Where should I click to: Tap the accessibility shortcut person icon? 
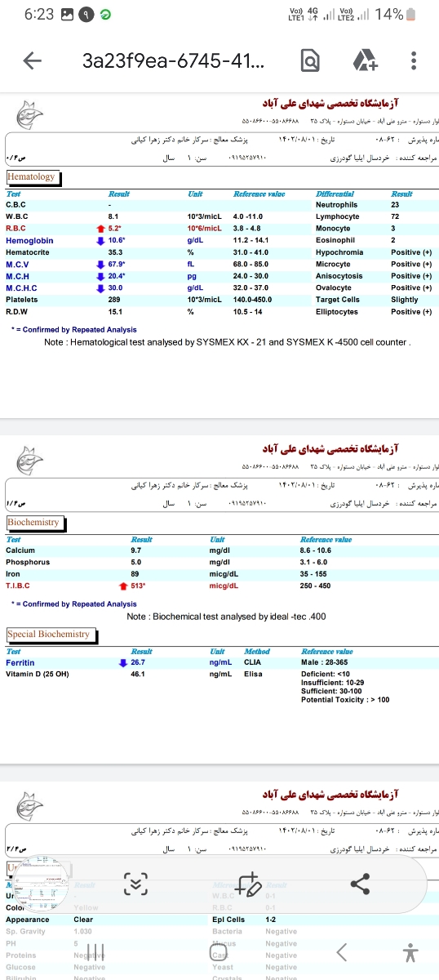coord(410,951)
